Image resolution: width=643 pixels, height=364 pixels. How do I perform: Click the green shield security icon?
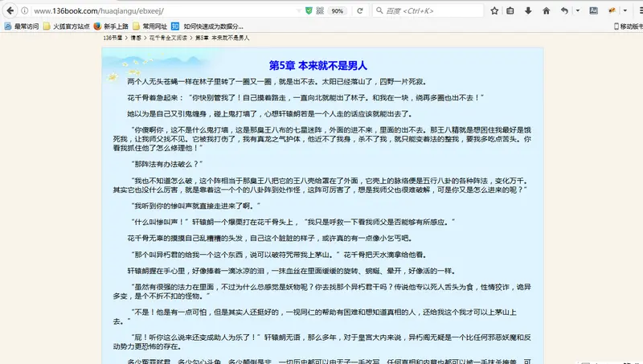309,10
